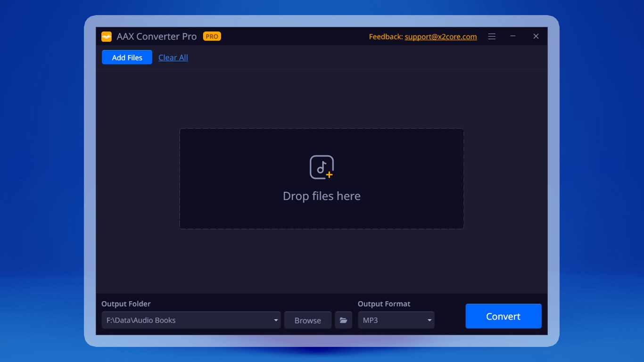Click the Add Files button

(127, 58)
